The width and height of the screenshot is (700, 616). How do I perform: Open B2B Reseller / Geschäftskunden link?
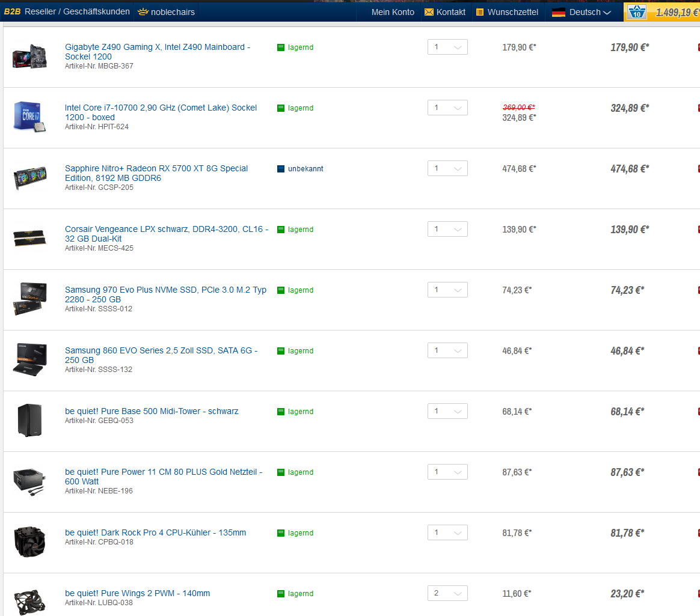(67, 11)
